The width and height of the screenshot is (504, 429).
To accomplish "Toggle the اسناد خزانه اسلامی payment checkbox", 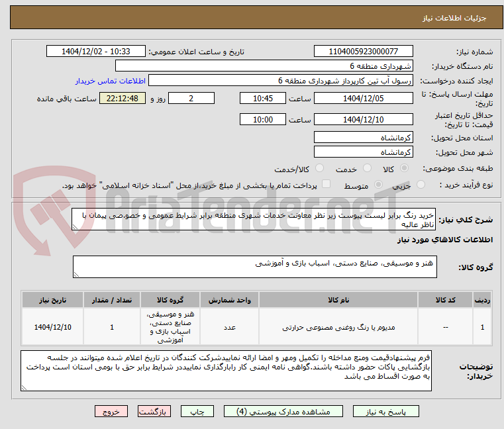I will [326, 184].
